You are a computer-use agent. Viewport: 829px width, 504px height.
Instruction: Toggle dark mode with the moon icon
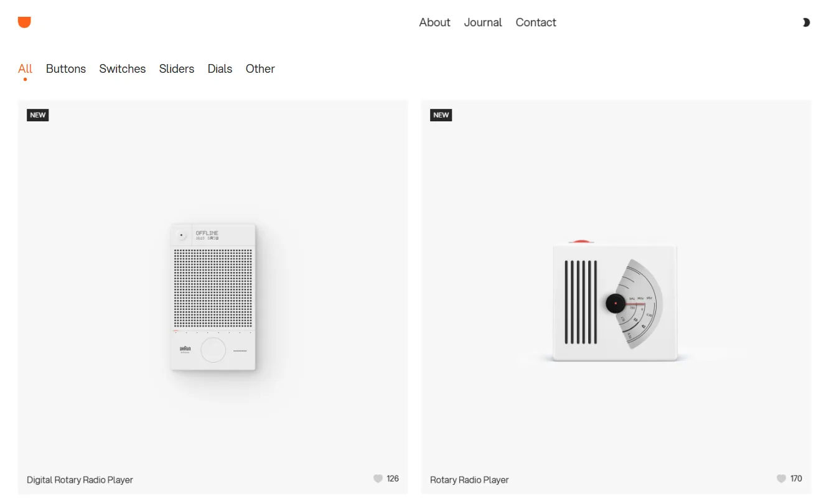pyautogui.click(x=806, y=22)
